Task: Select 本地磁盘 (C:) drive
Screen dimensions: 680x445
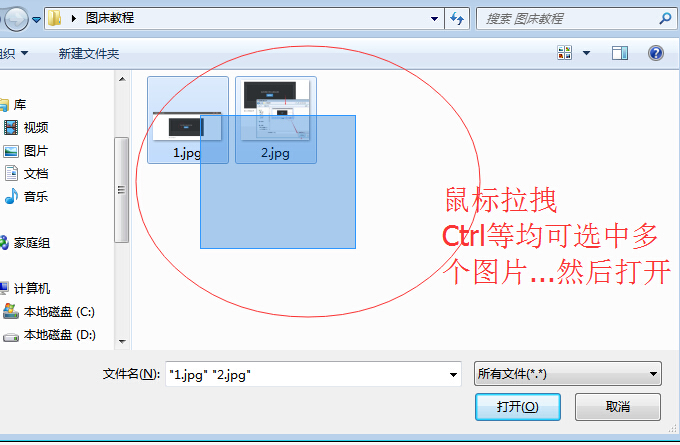Action: click(49, 311)
